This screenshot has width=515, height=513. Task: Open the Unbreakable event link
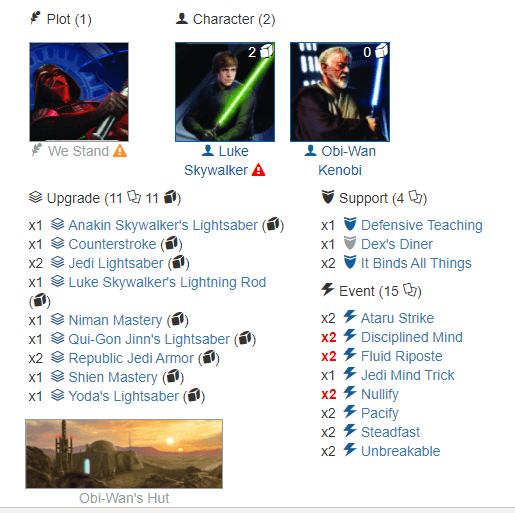(x=401, y=451)
